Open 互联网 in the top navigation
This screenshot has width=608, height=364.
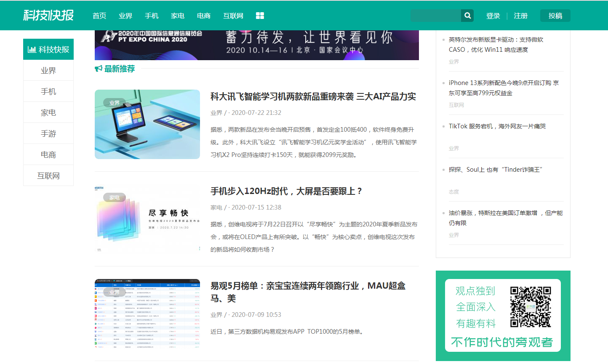(233, 16)
